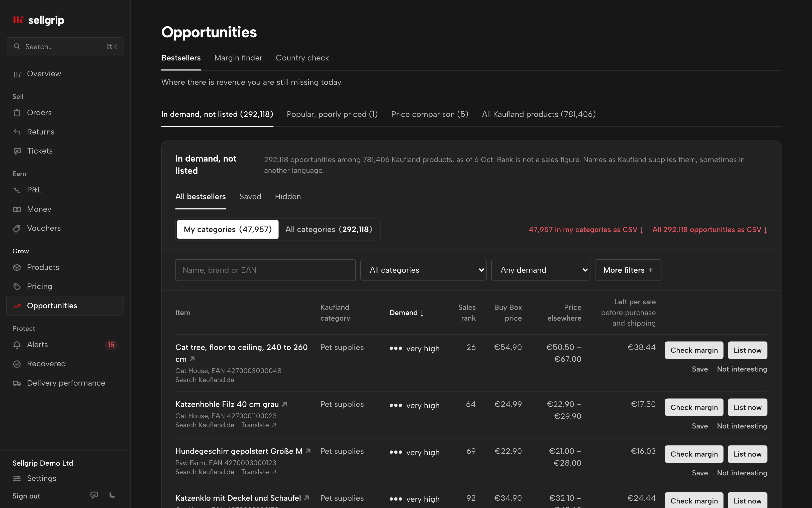Viewport: 812px width, 508px height.
Task: Focus the Name, brand or EAN field
Action: click(265, 270)
